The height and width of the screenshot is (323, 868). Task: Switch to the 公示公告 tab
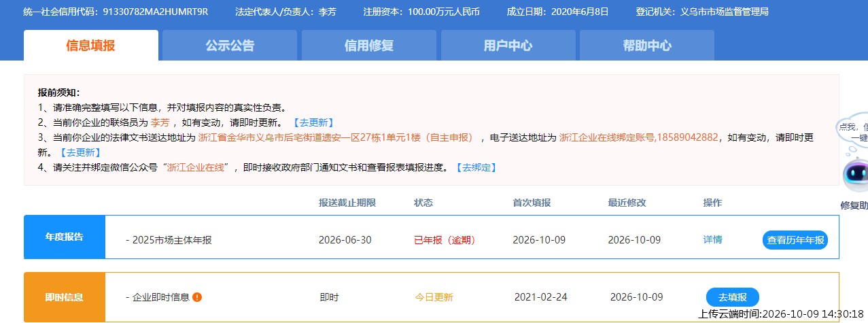230,46
